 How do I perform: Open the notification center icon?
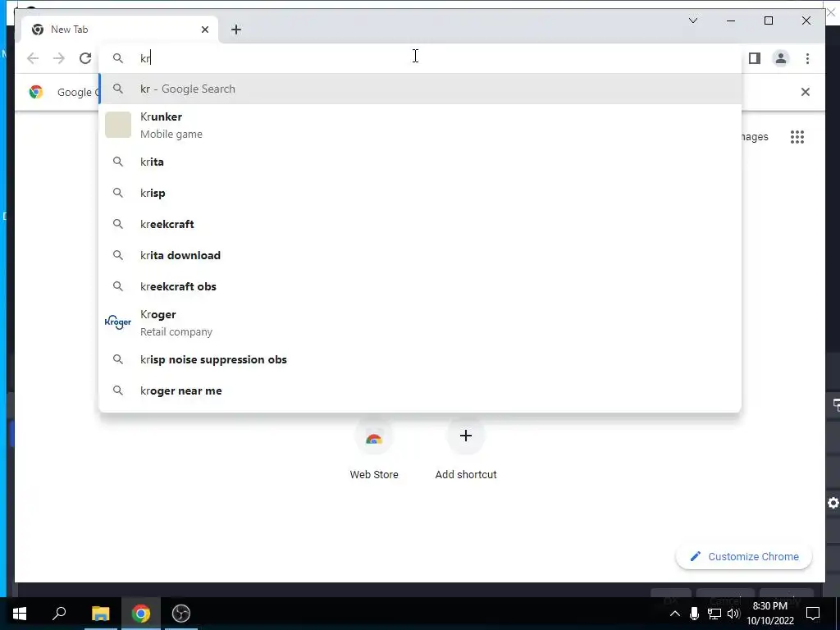click(x=813, y=614)
